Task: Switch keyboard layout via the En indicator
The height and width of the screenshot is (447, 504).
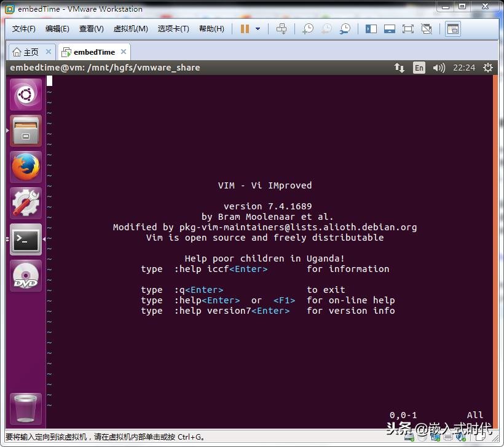Action: pos(419,68)
